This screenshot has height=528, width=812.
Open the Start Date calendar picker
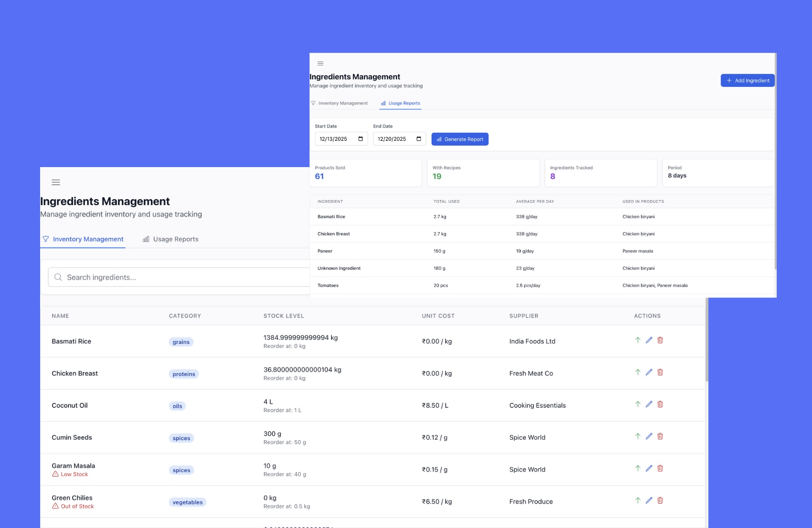(x=361, y=138)
